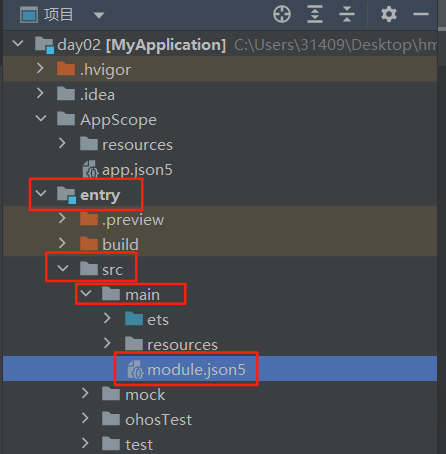Image resolution: width=446 pixels, height=454 pixels.
Task: Click the day02 project module icon
Action: 44,45
